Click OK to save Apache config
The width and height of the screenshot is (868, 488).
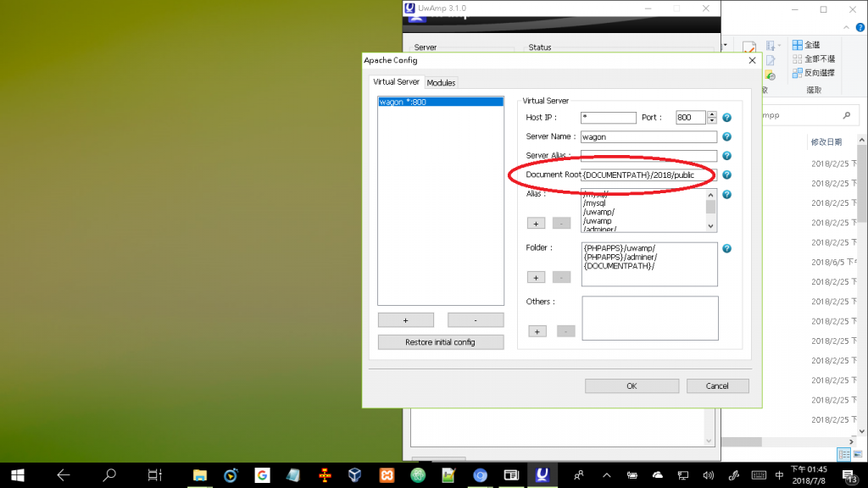point(632,385)
